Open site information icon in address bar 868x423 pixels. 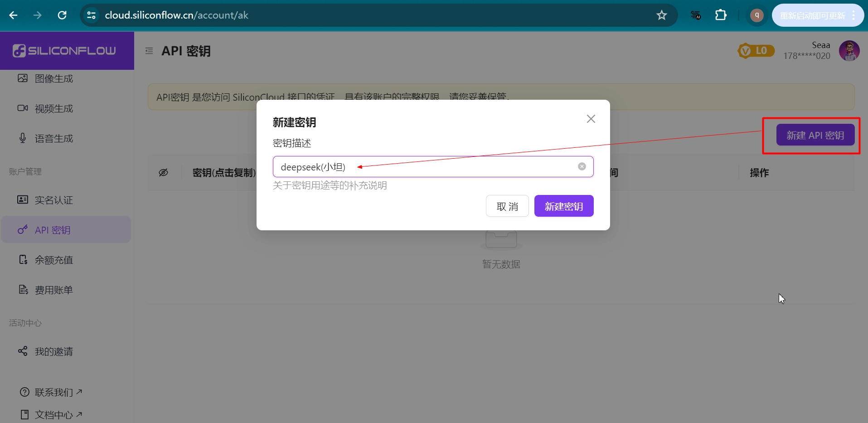tap(91, 15)
